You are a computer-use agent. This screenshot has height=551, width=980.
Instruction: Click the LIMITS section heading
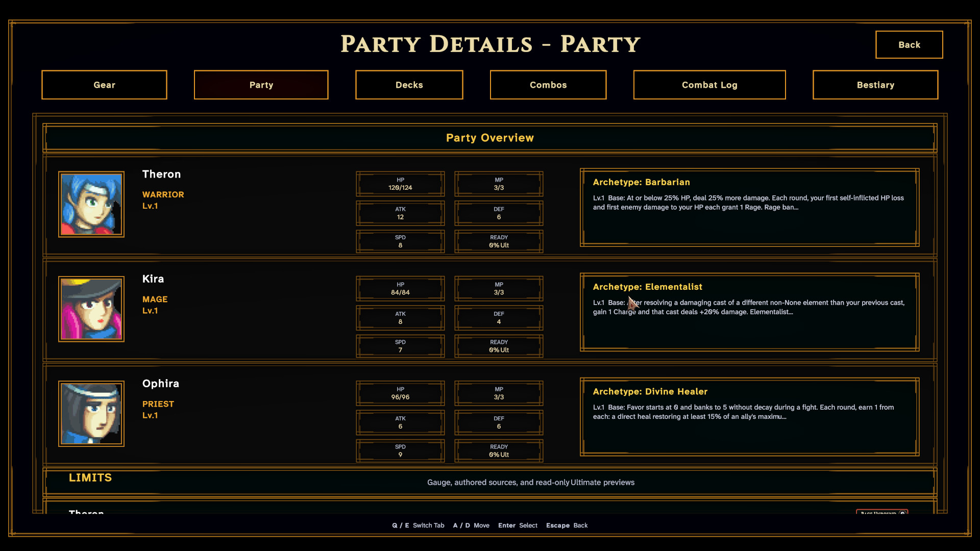[x=90, y=478]
